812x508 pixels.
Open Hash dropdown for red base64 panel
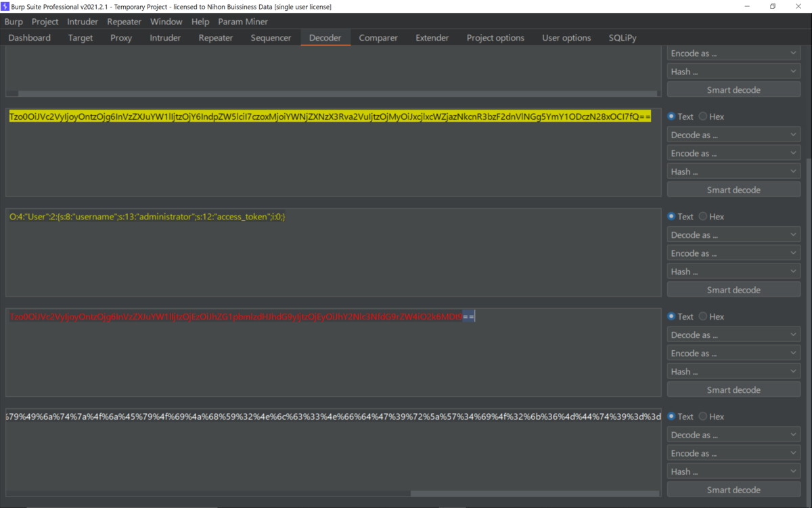click(734, 371)
